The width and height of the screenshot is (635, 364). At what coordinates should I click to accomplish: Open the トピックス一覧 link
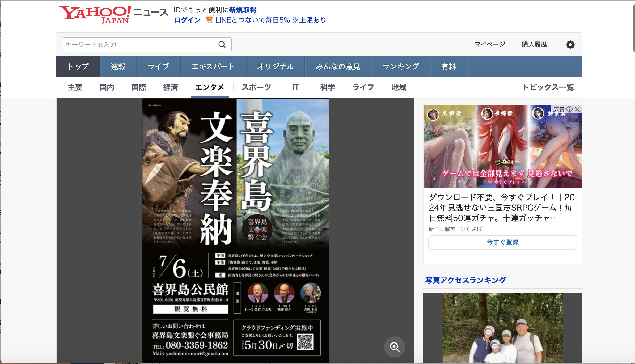[548, 87]
